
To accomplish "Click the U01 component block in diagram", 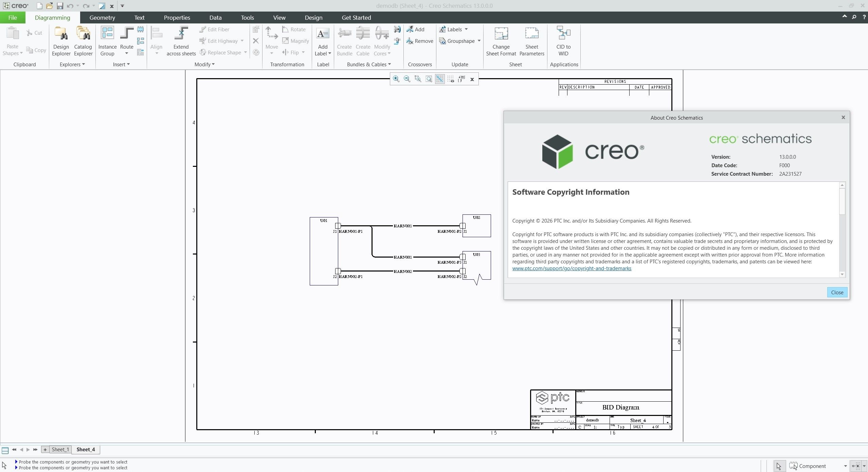I will [x=324, y=251].
